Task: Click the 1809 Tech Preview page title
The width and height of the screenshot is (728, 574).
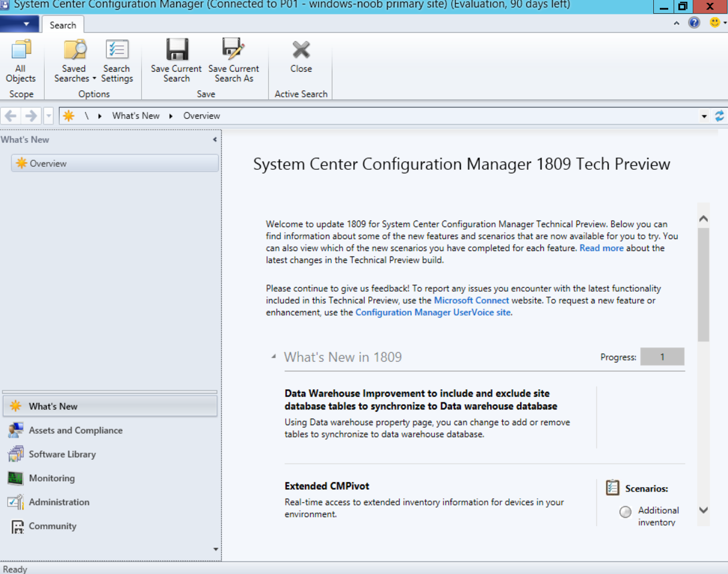Action: click(x=462, y=164)
